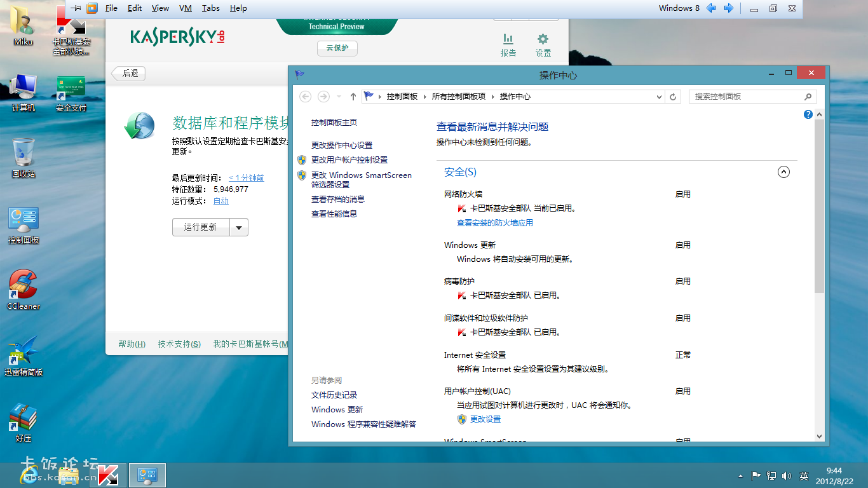Click the taskbar clock showing 9:44
The width and height of the screenshot is (868, 488).
834,475
